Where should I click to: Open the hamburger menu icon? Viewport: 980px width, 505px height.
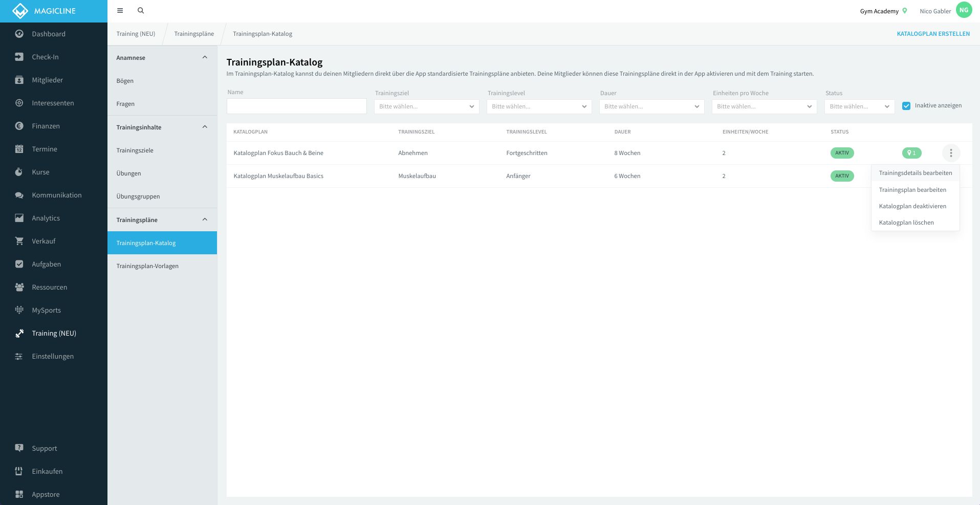point(120,10)
